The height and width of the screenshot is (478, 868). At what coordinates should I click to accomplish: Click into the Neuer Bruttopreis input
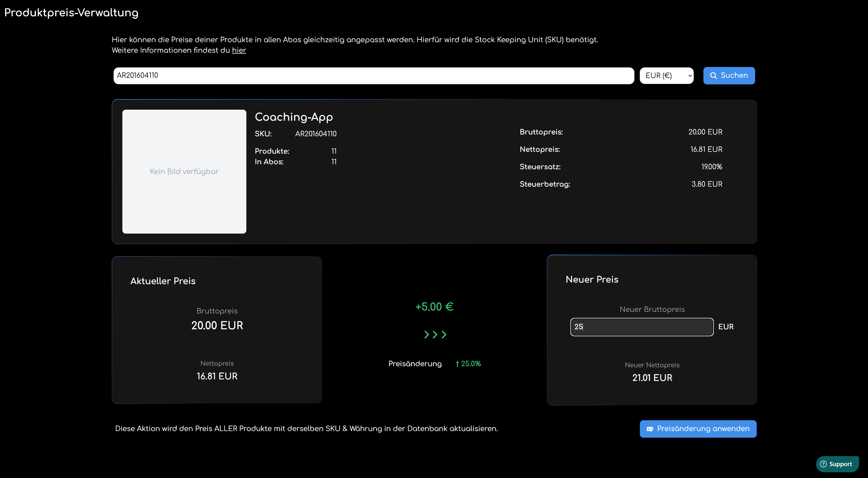(x=641, y=327)
